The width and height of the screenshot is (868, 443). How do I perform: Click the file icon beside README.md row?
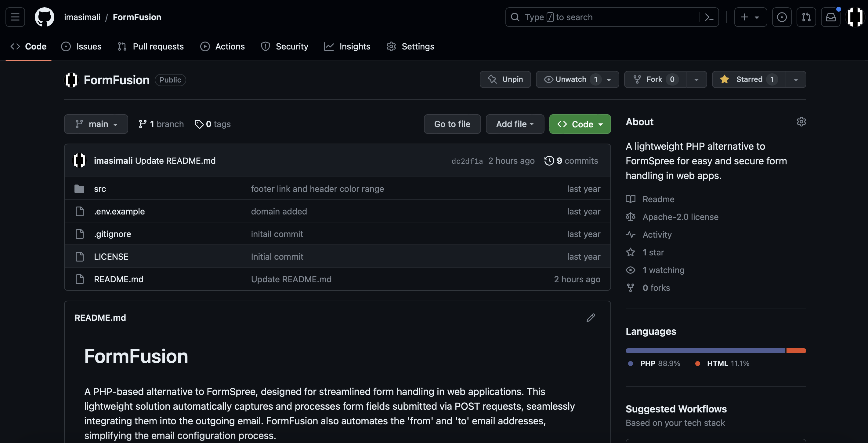click(80, 279)
